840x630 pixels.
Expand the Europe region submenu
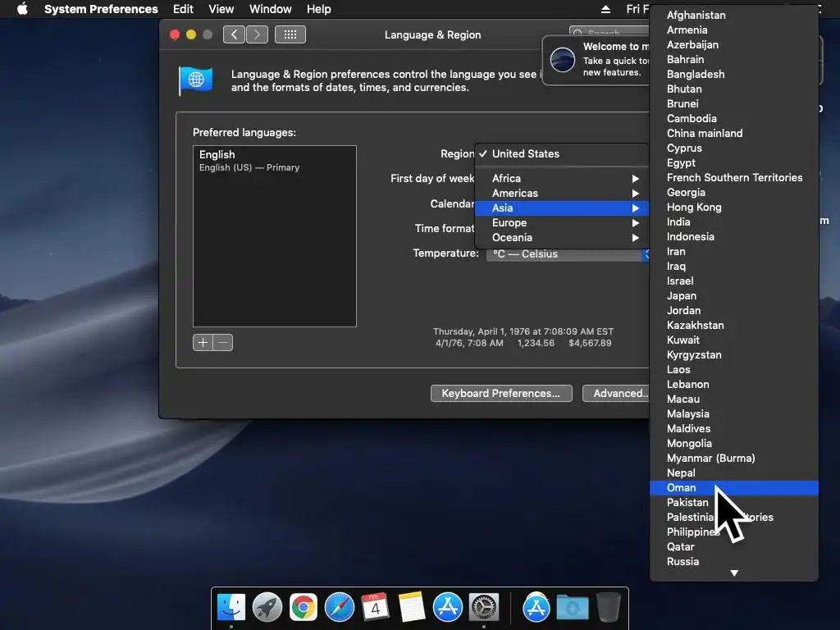pos(561,223)
